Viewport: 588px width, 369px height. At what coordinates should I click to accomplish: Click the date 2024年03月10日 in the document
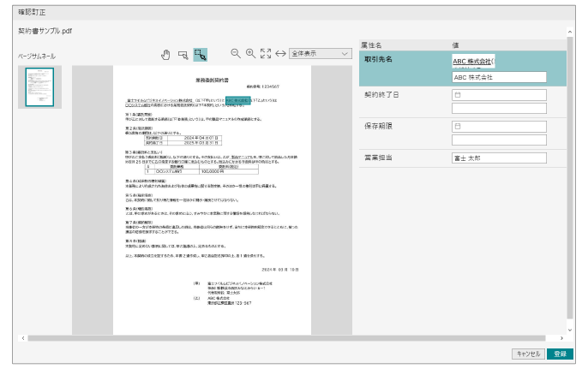[x=280, y=270]
